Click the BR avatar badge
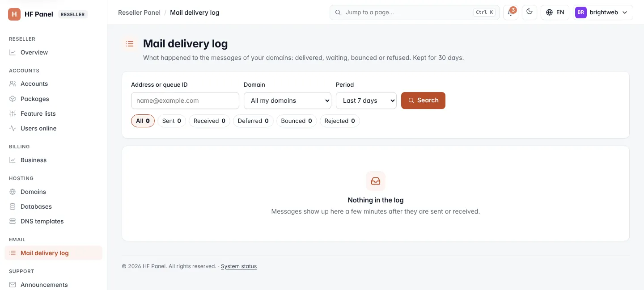 (x=580, y=13)
